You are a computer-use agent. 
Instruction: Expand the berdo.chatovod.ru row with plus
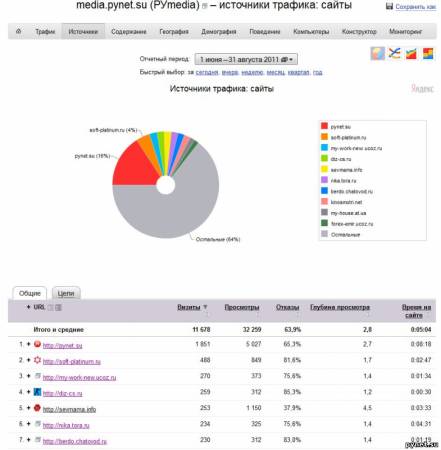pos(28,440)
